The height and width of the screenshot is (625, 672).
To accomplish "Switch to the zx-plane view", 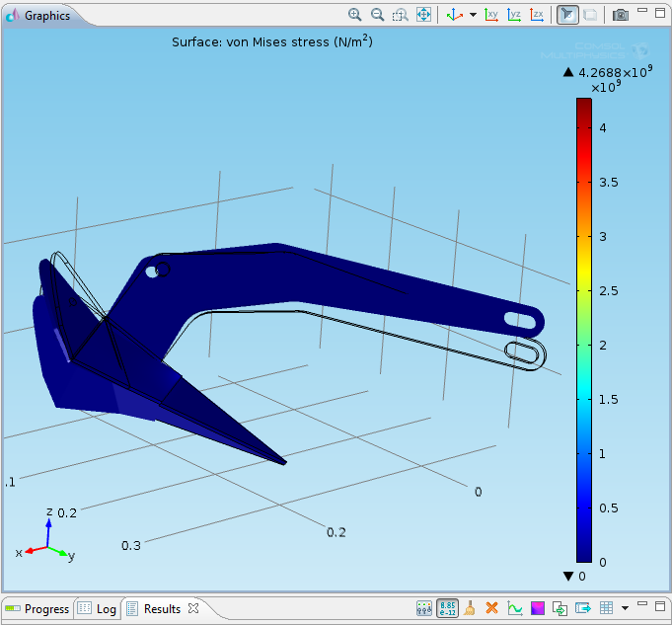I will pos(537,15).
